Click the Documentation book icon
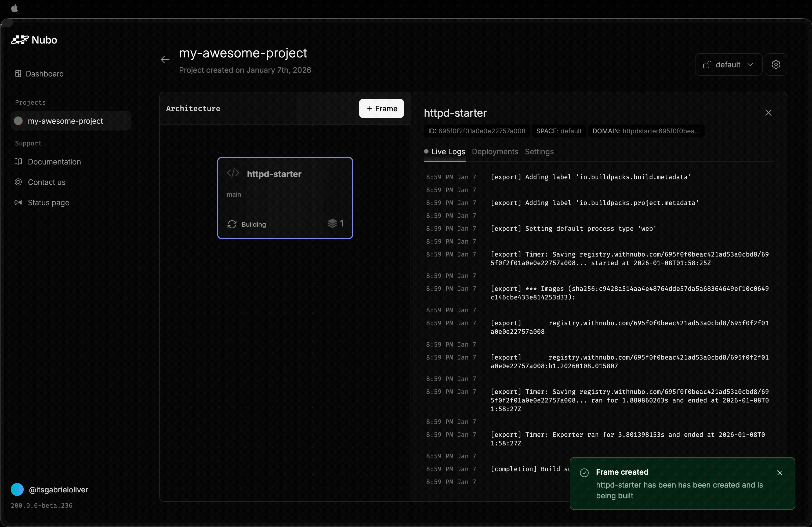Viewport: 812px width, 527px height. [19, 162]
